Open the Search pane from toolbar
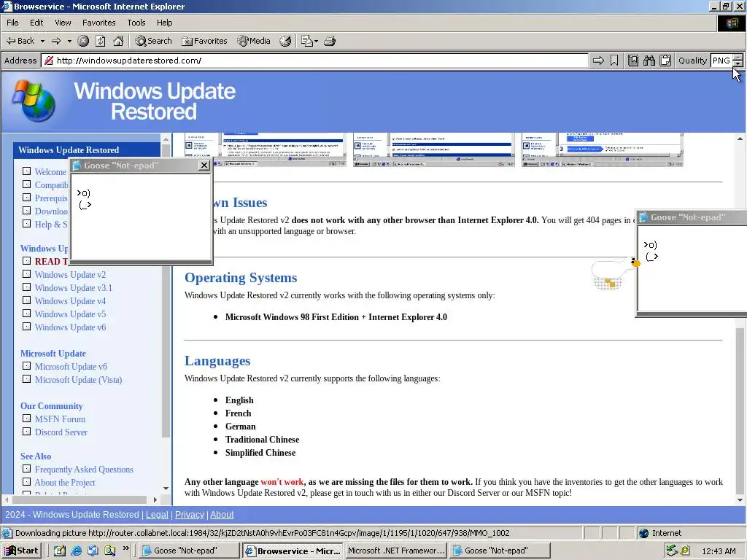 tap(153, 41)
